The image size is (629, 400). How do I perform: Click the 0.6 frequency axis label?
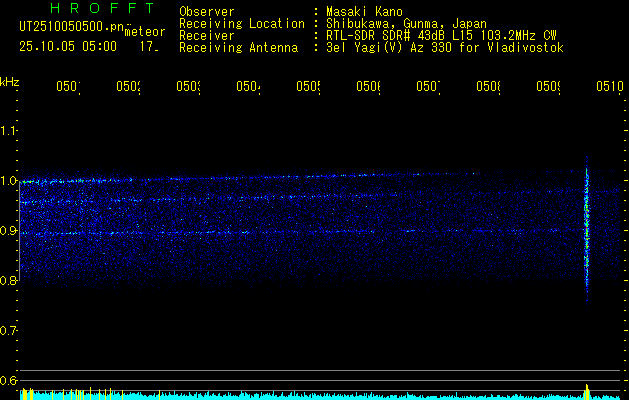(8, 381)
